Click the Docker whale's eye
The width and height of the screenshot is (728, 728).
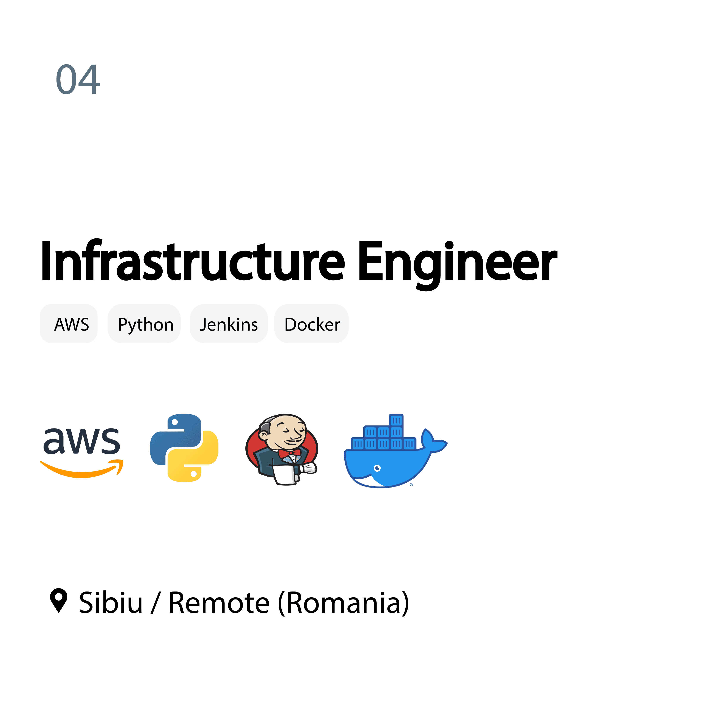(x=377, y=468)
